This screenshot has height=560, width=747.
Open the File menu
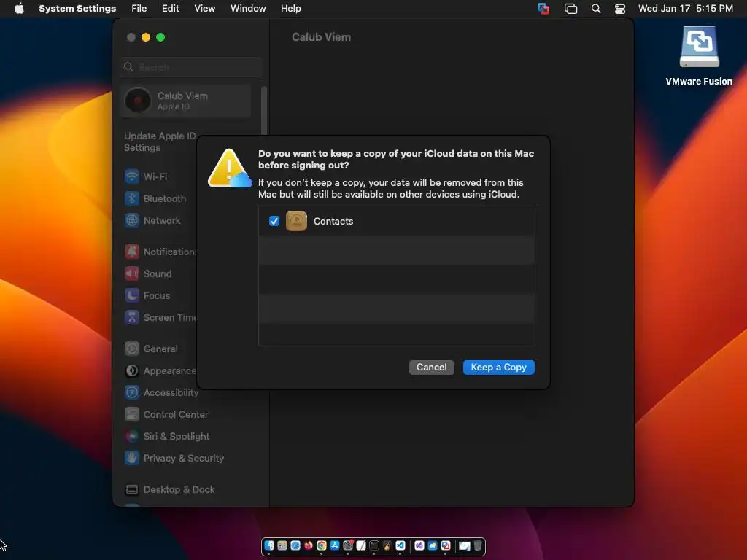click(139, 8)
